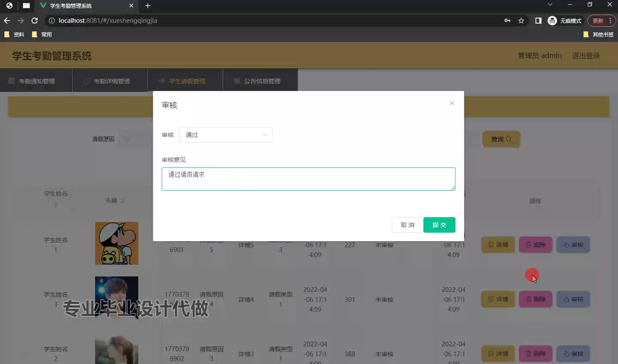This screenshot has width=618, height=364.
Task: Open a new browser tab
Action: point(148,6)
